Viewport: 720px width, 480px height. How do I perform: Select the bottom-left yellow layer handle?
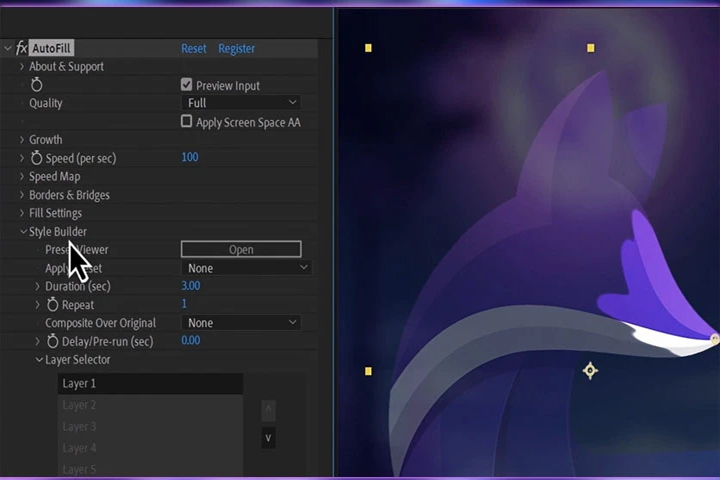[368, 371]
